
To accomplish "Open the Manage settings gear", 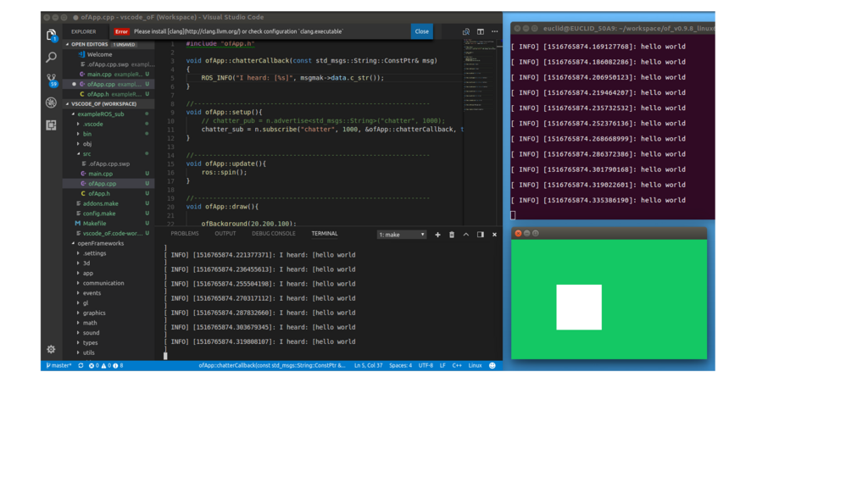I will (51, 349).
